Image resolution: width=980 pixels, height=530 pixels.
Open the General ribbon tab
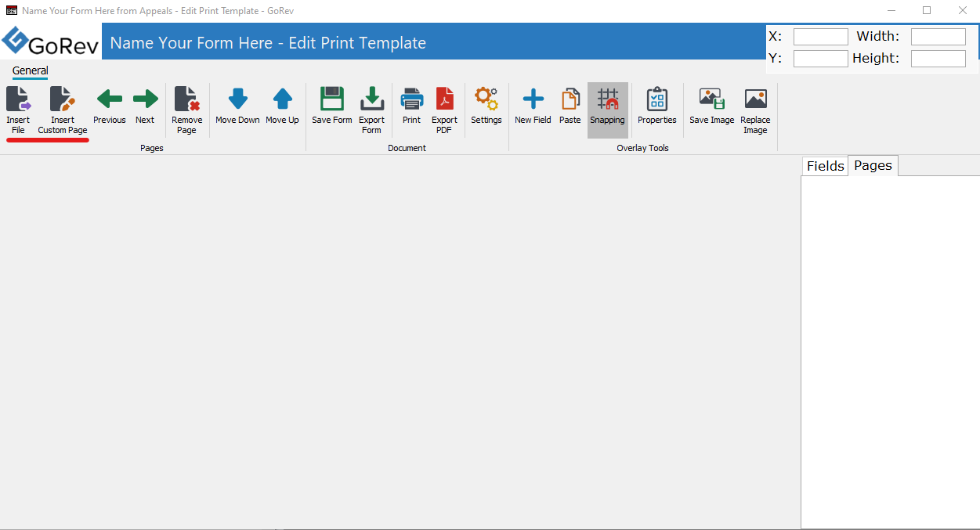coord(31,70)
